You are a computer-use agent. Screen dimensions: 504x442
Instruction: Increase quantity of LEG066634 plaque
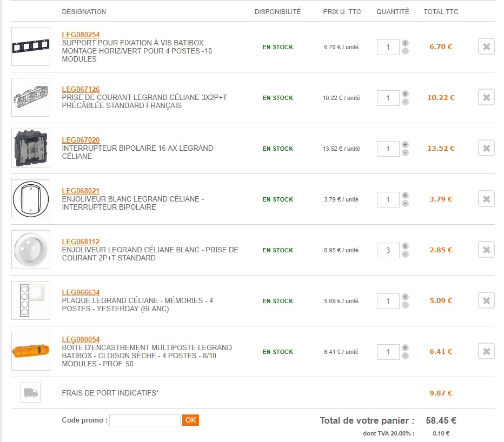[406, 297]
